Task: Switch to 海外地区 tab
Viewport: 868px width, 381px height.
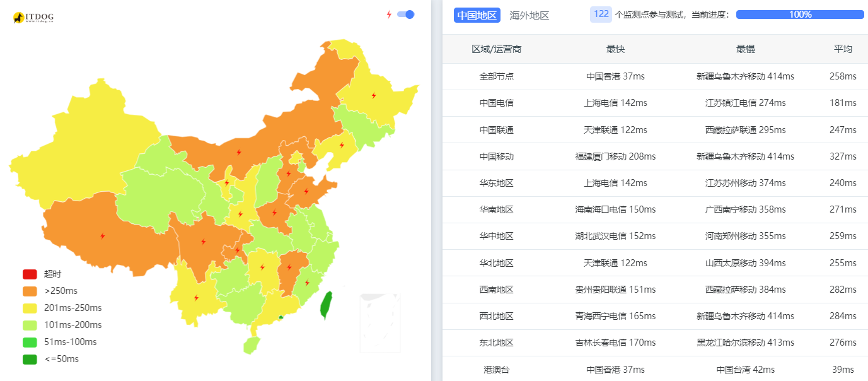Action: pos(529,15)
